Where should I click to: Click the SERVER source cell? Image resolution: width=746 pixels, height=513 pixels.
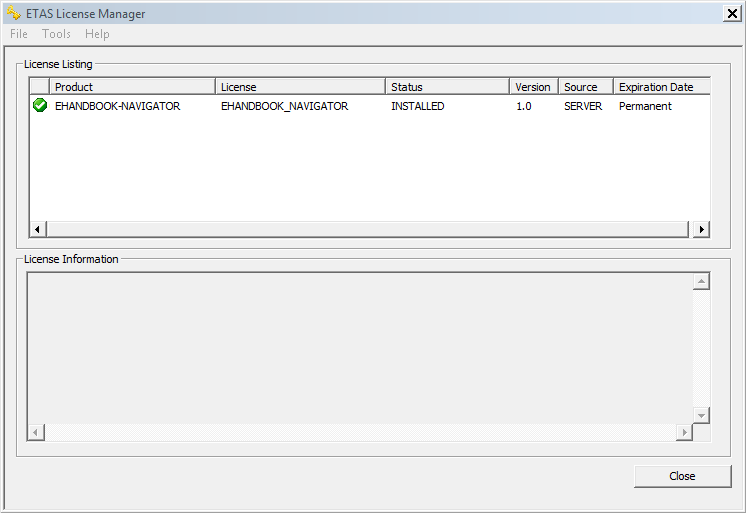(x=583, y=106)
